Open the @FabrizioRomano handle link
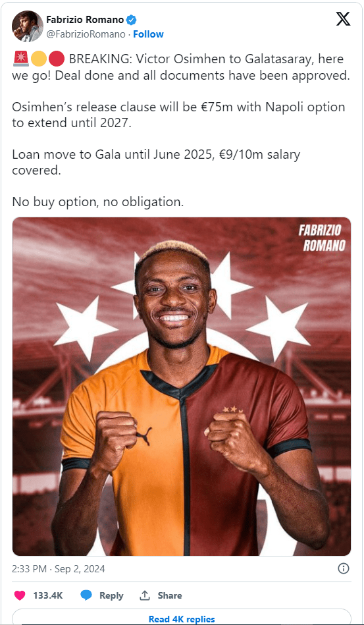The image size is (364, 625). (86, 34)
